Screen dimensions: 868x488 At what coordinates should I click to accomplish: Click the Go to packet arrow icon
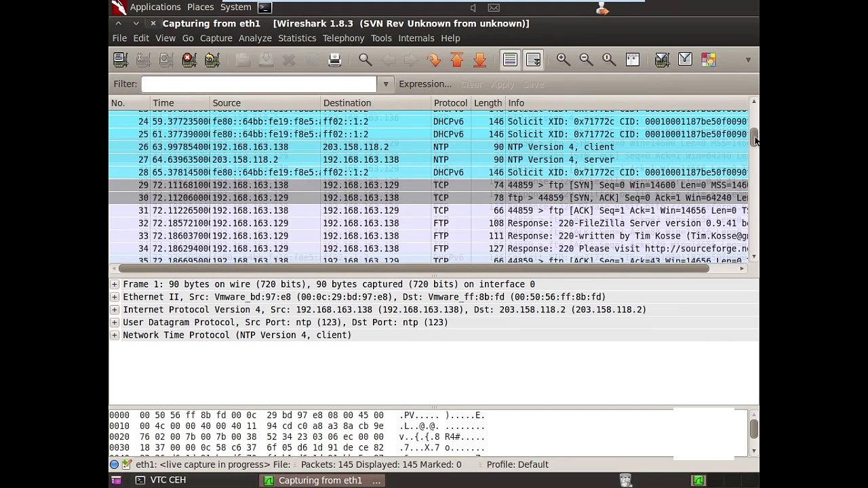point(434,60)
